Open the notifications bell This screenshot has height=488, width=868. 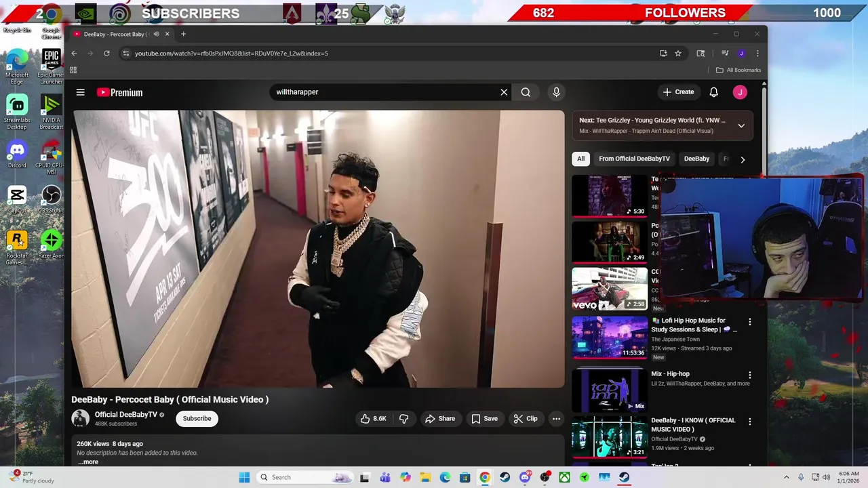(x=713, y=92)
